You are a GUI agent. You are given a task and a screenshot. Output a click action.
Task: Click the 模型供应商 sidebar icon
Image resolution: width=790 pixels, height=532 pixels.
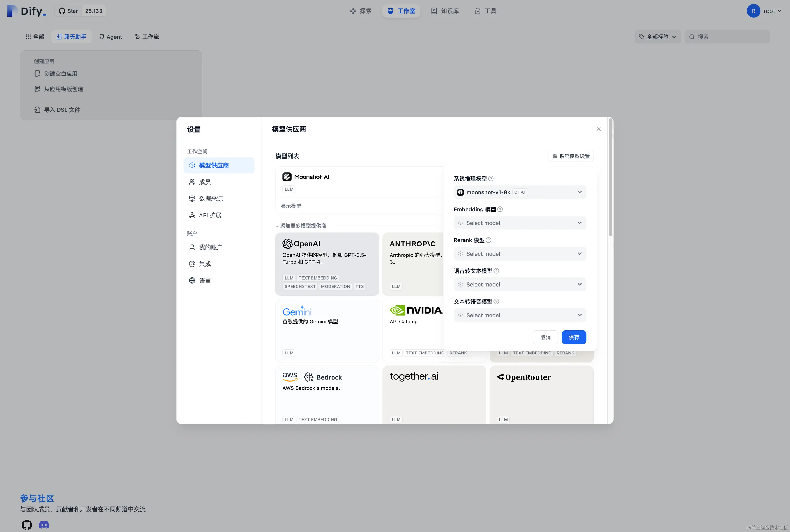[x=192, y=165]
